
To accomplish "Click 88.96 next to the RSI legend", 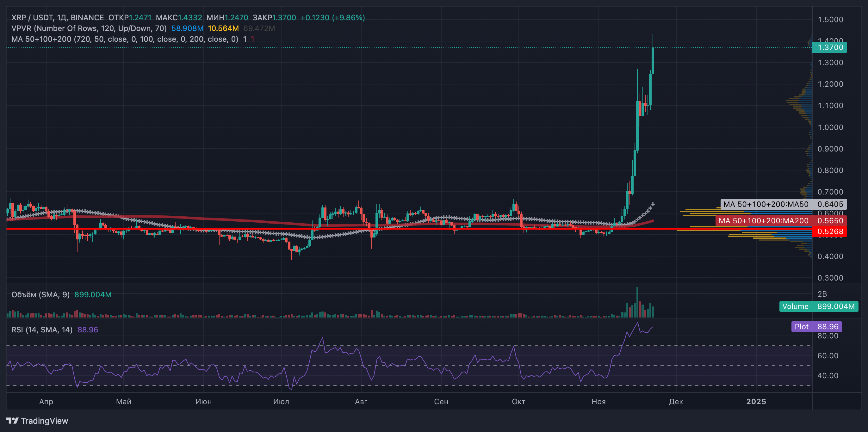I will [x=88, y=330].
